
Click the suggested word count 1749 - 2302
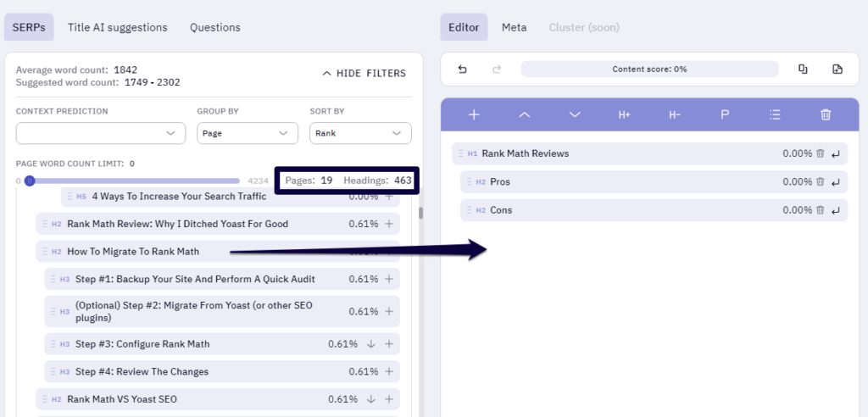[x=153, y=82]
